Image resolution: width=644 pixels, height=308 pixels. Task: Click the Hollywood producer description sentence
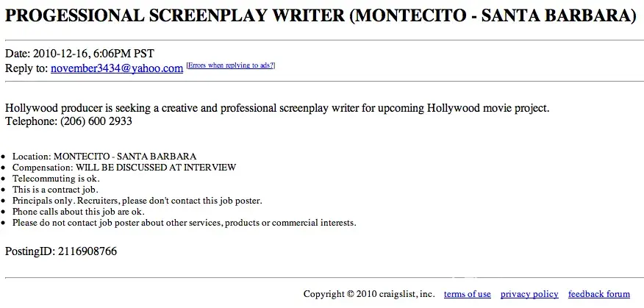point(277,108)
